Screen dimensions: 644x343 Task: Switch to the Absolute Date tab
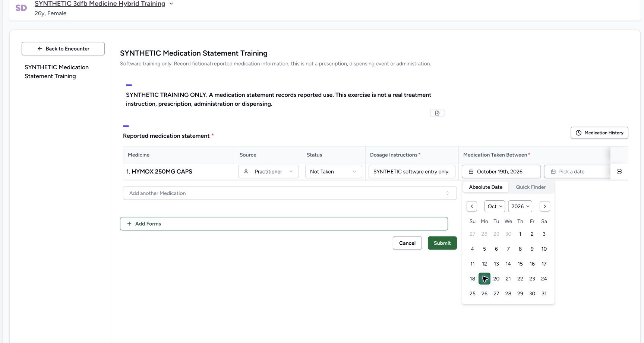coord(486,187)
